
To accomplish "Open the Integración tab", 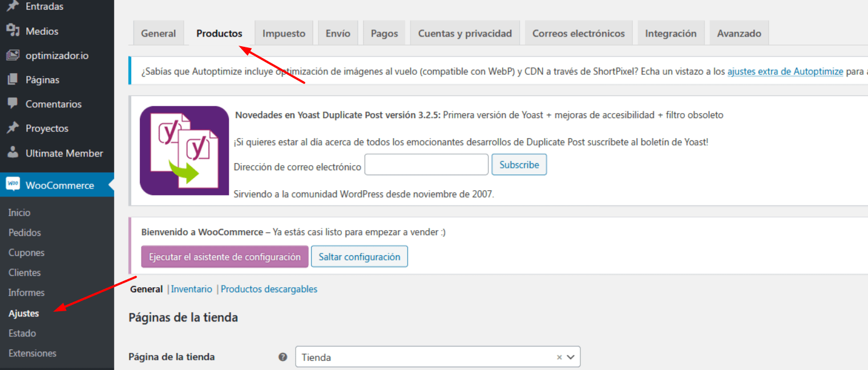I will [671, 33].
